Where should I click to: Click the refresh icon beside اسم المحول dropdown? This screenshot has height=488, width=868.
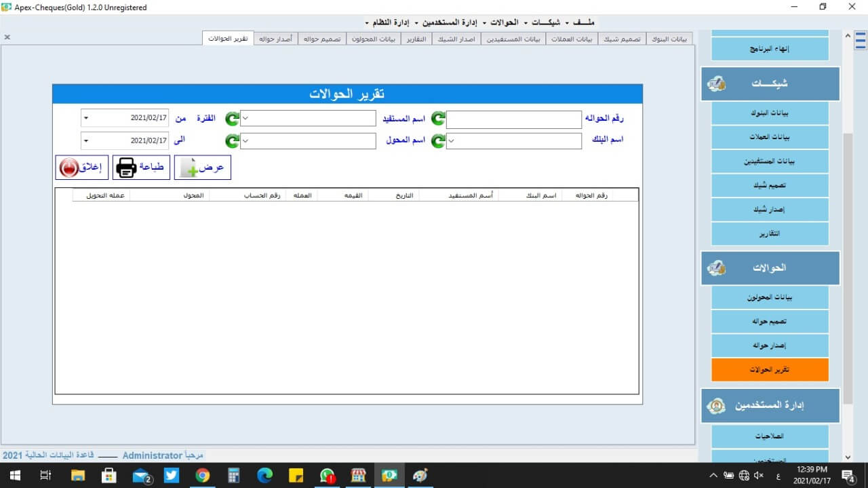(x=233, y=141)
